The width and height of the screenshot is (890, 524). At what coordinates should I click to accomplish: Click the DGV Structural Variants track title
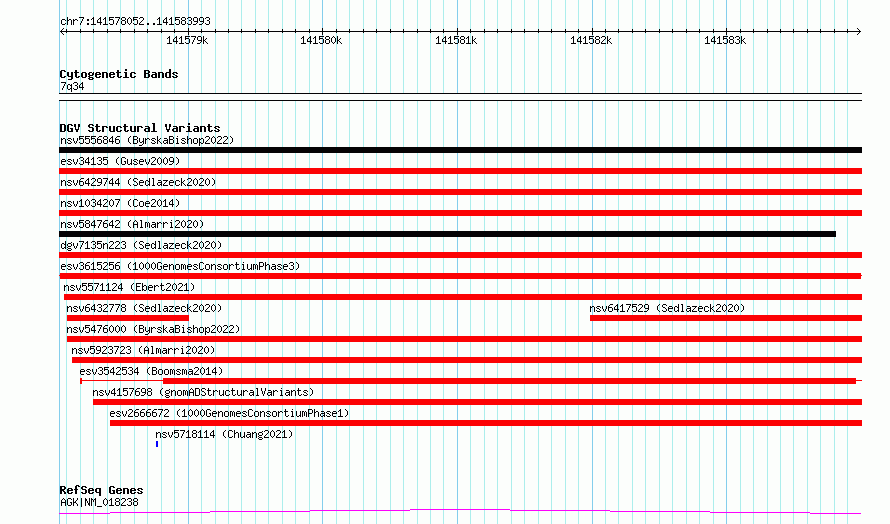tap(140, 128)
